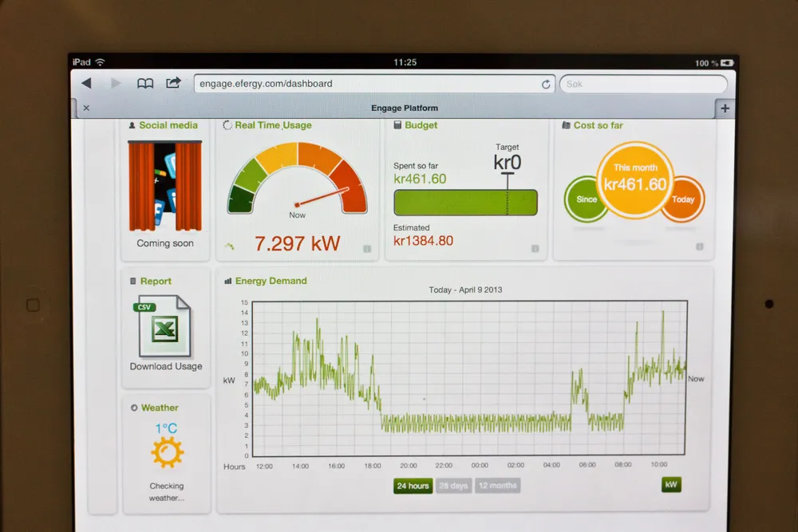Tap the Safari back arrow
The height and width of the screenshot is (532, 798).
point(86,83)
